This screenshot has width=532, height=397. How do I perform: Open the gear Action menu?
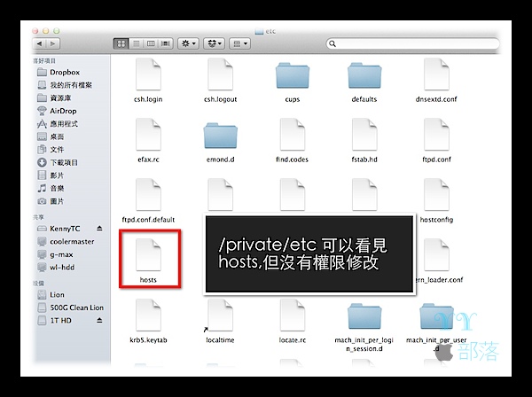pyautogui.click(x=188, y=43)
